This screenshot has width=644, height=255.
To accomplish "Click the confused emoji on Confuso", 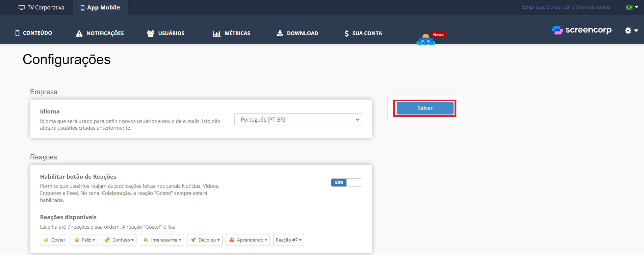I will 107,240.
